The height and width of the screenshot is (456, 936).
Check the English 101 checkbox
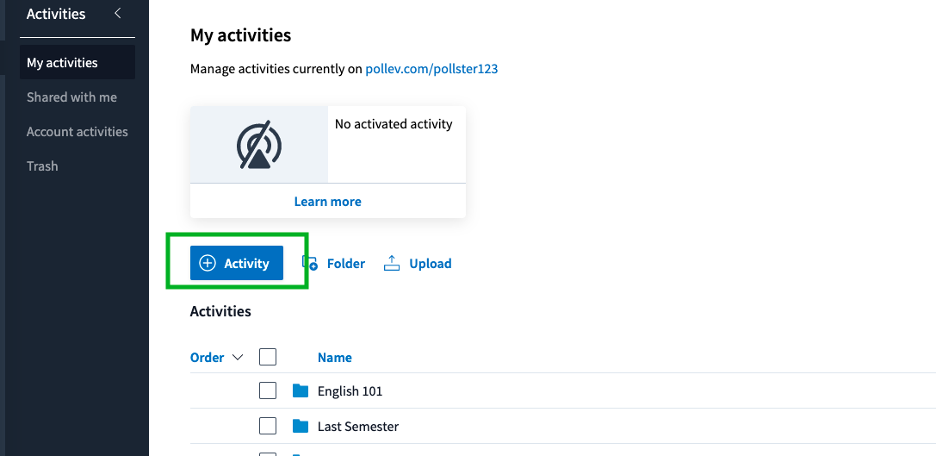[268, 391]
